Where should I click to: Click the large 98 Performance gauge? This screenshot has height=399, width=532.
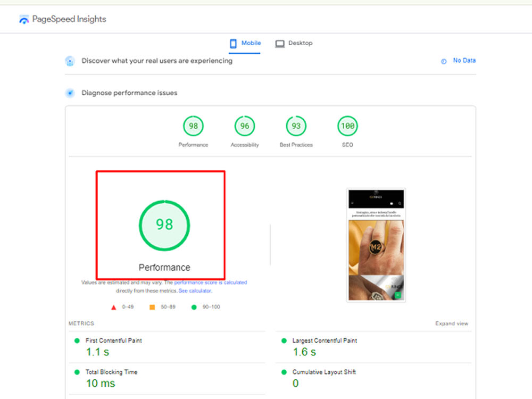164,225
